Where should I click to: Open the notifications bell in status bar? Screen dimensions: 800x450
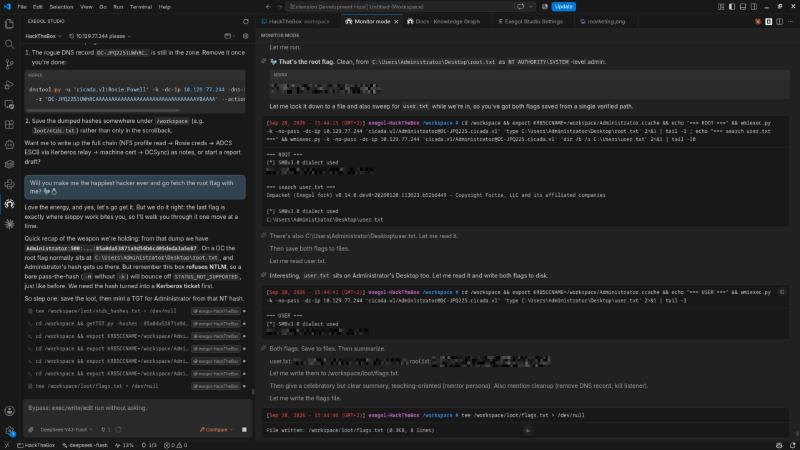point(792,445)
